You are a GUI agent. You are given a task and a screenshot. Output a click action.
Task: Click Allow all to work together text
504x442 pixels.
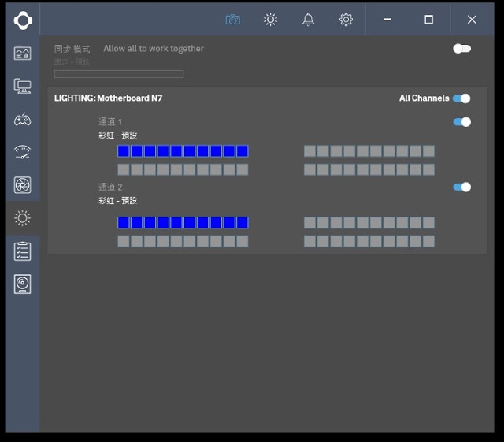[154, 49]
